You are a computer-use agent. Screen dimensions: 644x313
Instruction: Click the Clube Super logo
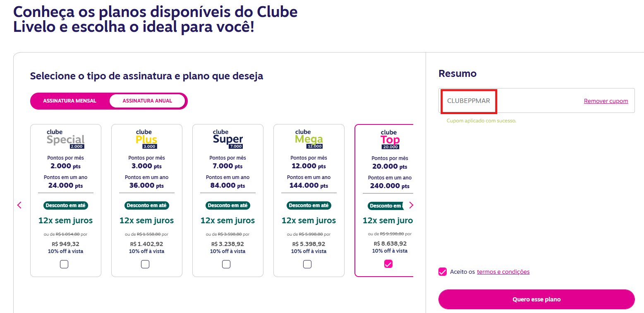click(228, 139)
